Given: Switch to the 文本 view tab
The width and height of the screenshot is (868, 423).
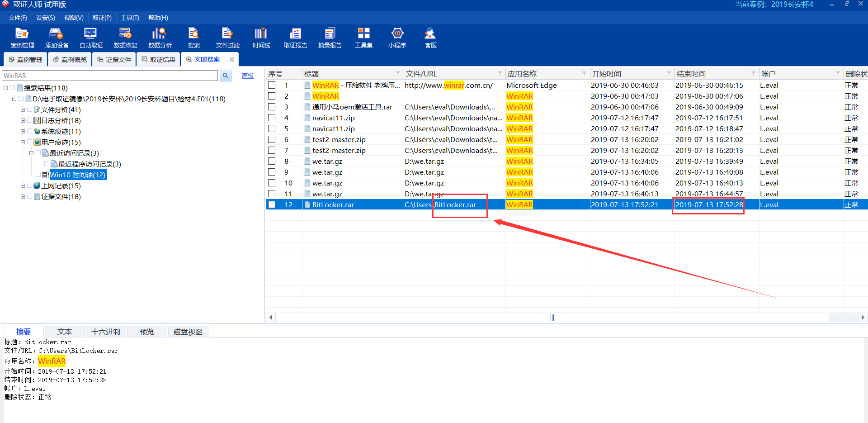Looking at the screenshot, I should coord(65,332).
